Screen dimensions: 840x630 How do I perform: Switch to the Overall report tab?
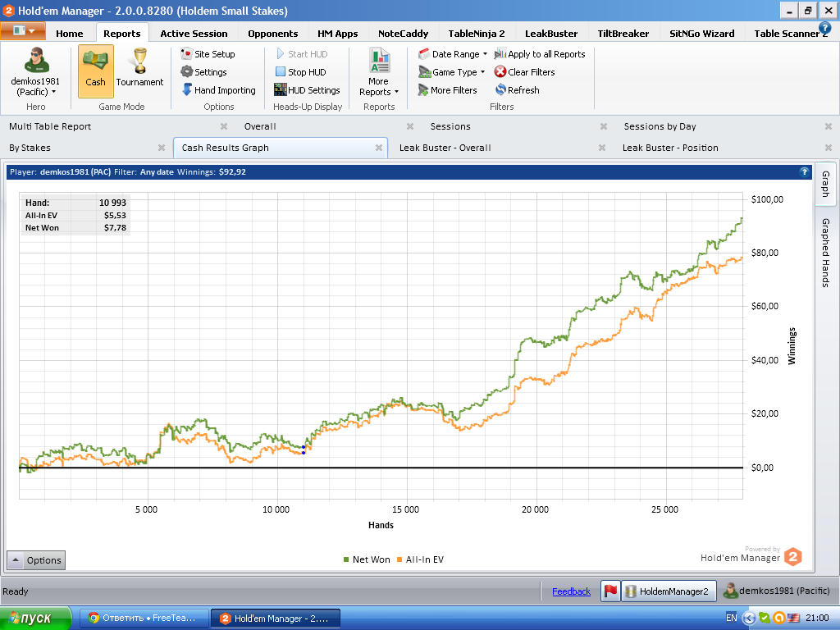[260, 126]
